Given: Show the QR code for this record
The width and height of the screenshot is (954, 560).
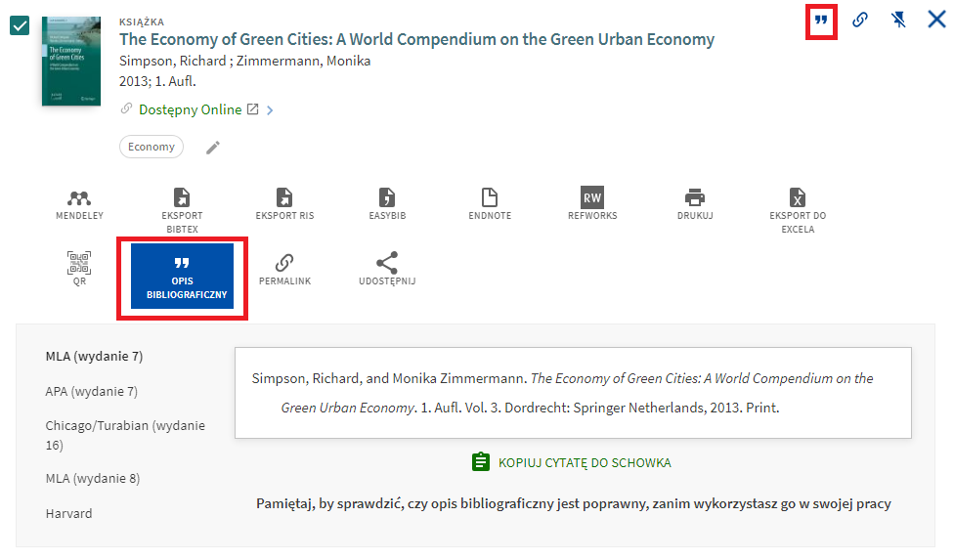Looking at the screenshot, I should point(79,269).
